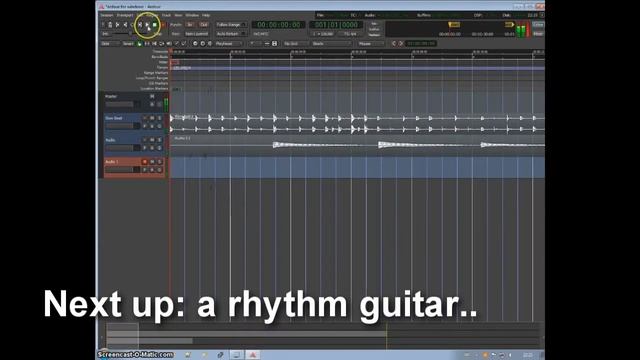Select the Internal Edit tool
This screenshot has height=360, width=640.
pyautogui.click(x=184, y=44)
